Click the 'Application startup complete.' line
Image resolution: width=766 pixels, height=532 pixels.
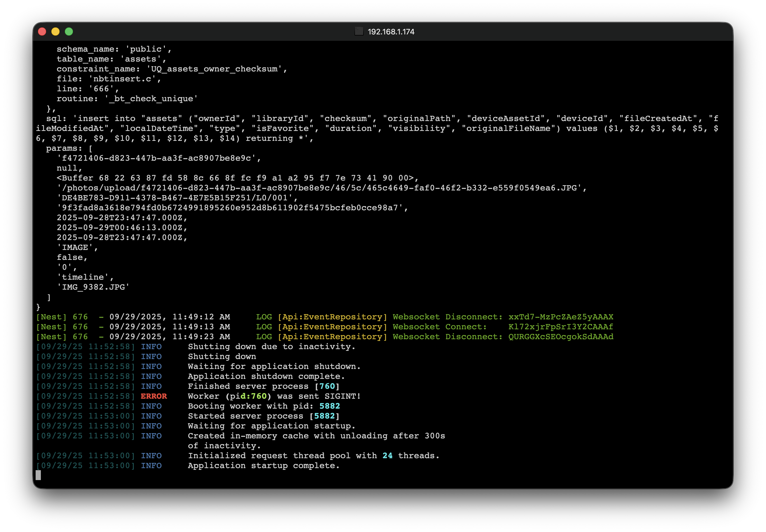[x=263, y=466]
